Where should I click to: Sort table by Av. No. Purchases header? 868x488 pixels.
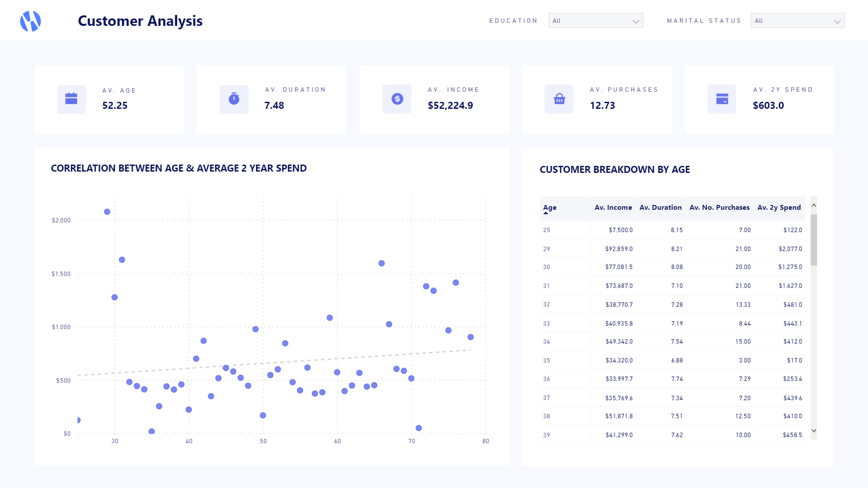click(x=720, y=208)
